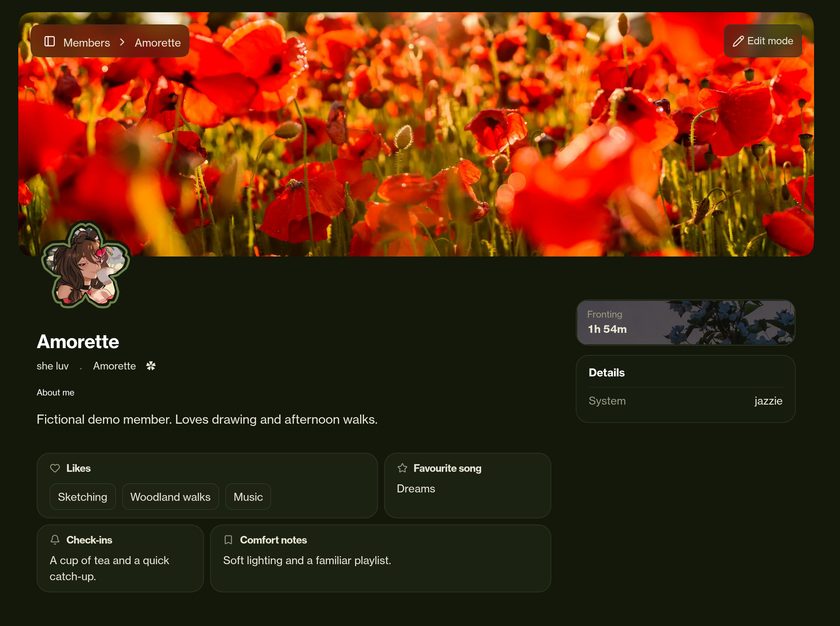Click the jazzie system value
Image resolution: width=840 pixels, height=626 pixels.
(768, 401)
